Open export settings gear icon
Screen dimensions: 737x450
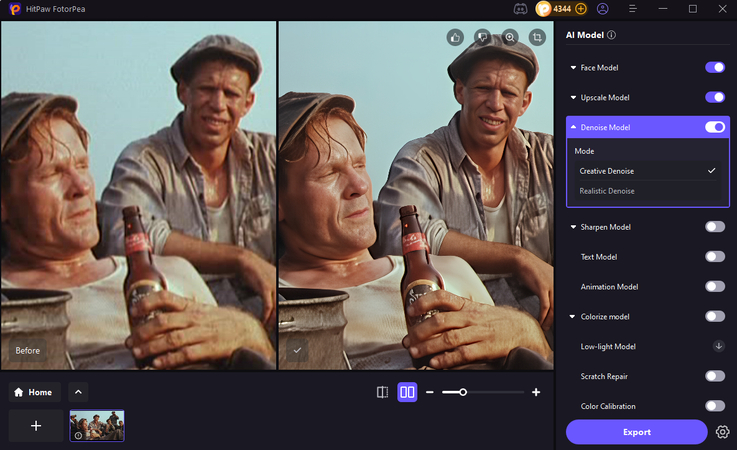pos(722,432)
